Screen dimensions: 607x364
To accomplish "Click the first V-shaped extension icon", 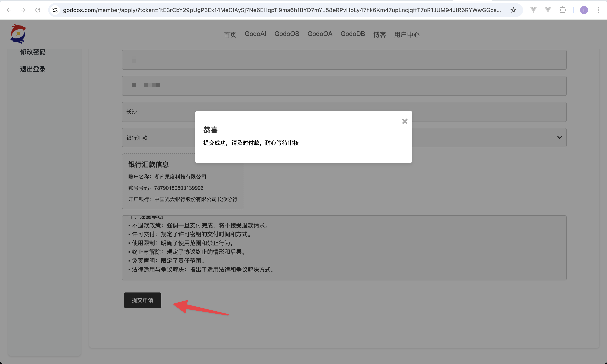I will (x=533, y=10).
